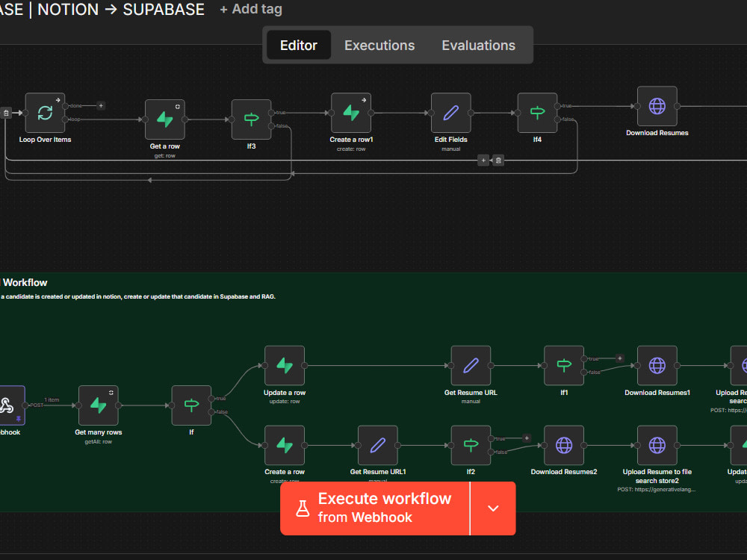Select Upload Resume to file search store2 node
Viewport: 747px width, 560px height.
click(657, 445)
